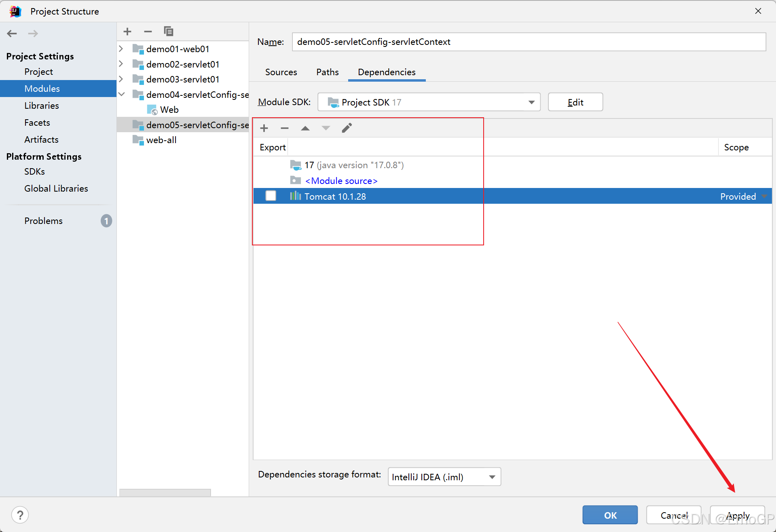Click the Export column header

coord(273,147)
